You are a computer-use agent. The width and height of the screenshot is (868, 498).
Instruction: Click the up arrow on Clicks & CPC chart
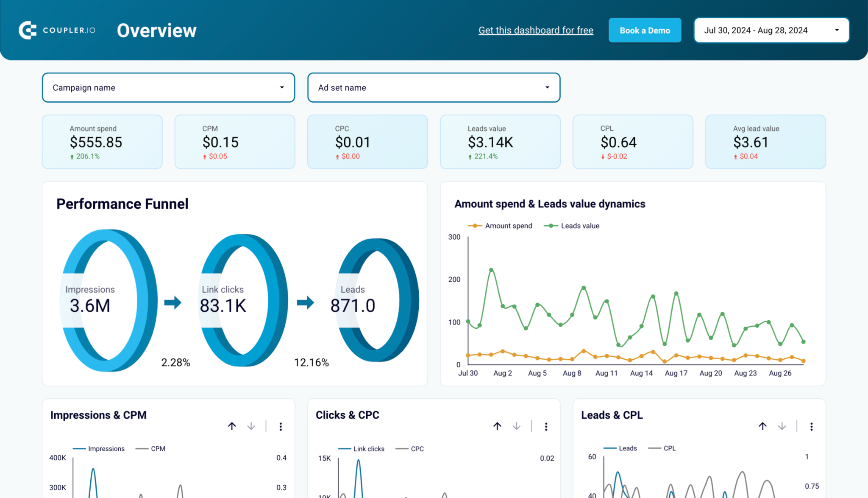[x=497, y=426]
